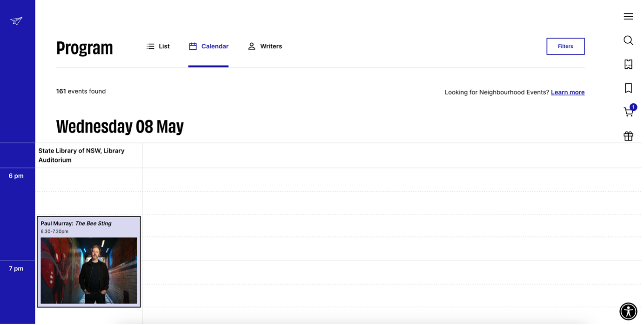Screen dimensions: 644x325
Task: Click the paper plane logo icon
Action: click(x=16, y=21)
